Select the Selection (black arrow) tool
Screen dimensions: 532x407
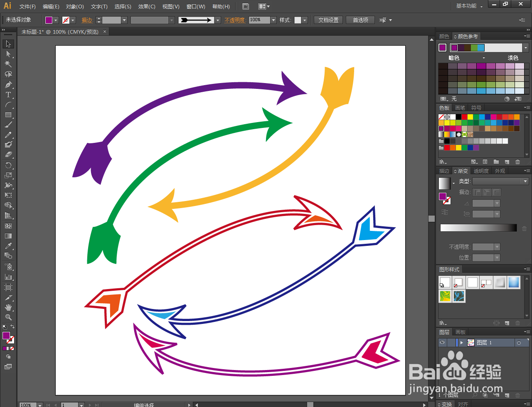tap(8, 44)
